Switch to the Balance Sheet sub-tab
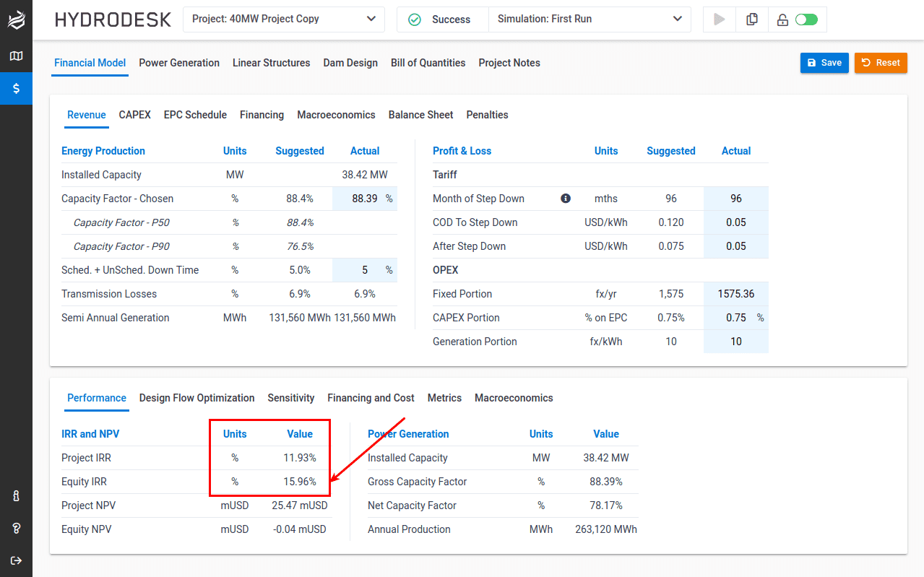 421,115
